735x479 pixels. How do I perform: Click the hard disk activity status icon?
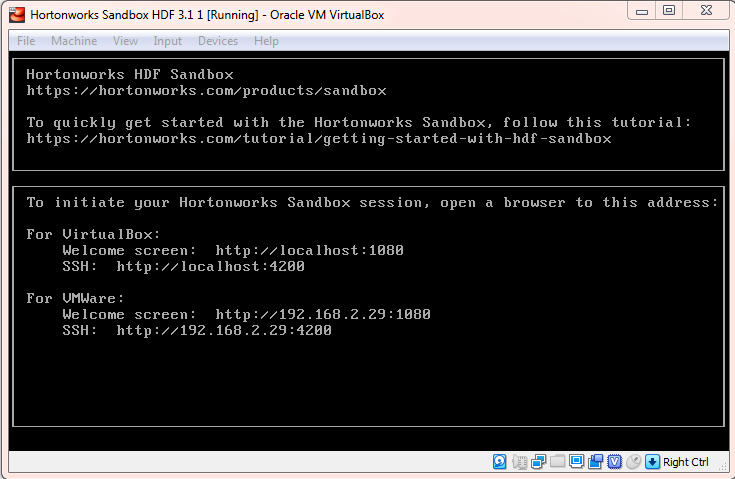(x=500, y=462)
